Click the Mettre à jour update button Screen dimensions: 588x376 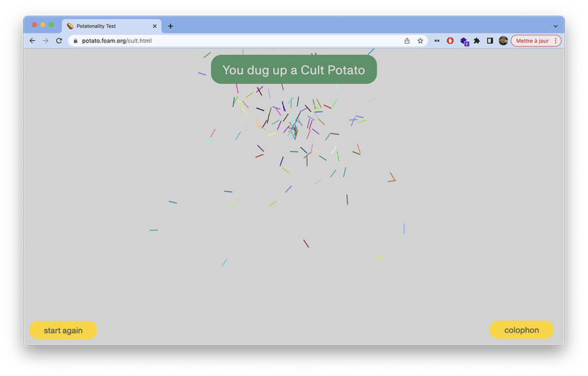[x=532, y=41]
